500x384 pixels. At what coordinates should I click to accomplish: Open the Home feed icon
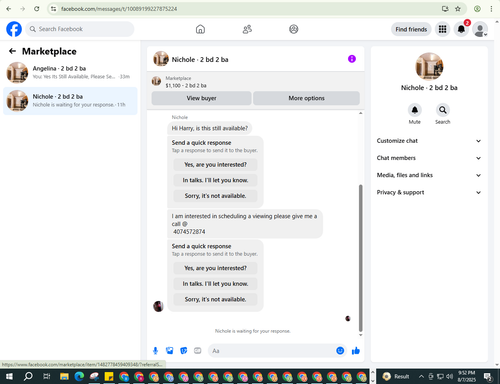click(x=200, y=29)
